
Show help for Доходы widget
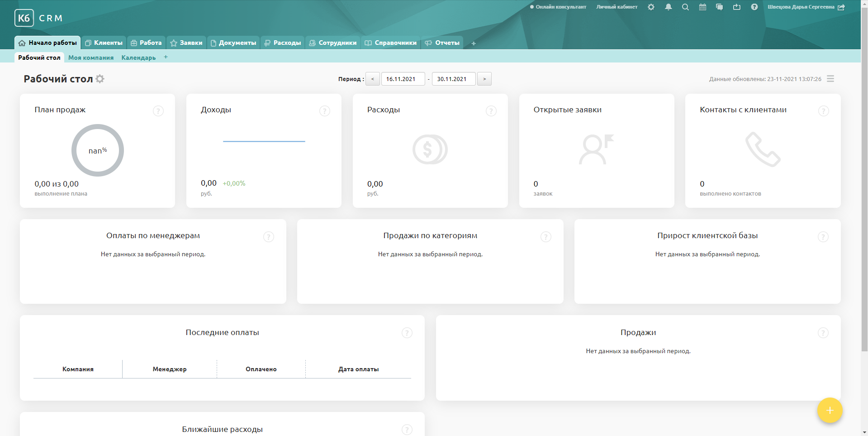324,111
